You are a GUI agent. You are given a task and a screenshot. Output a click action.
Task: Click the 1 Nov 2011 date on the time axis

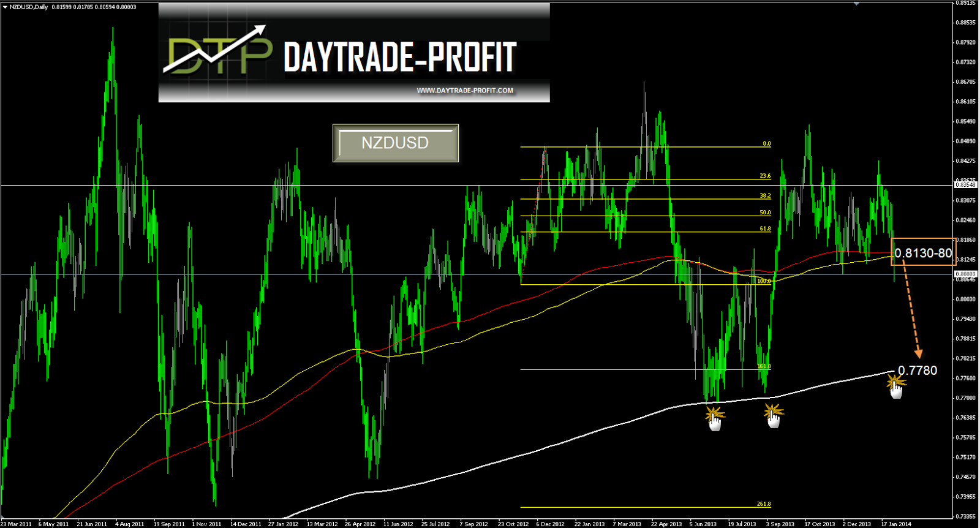point(206,524)
